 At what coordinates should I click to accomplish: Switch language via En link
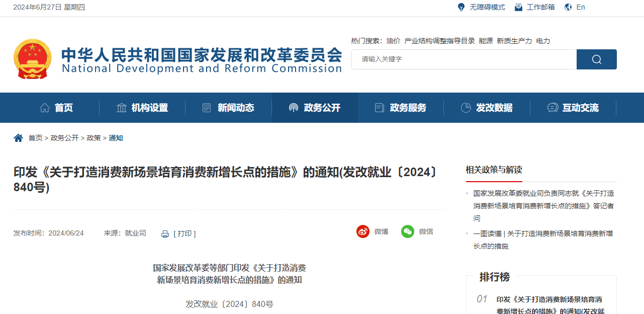tap(581, 7)
